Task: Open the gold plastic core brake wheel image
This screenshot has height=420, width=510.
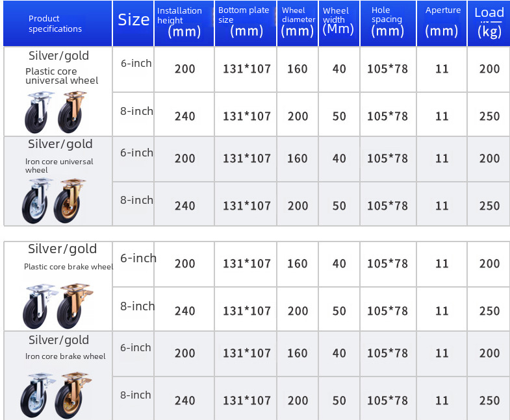Action: coord(75,306)
